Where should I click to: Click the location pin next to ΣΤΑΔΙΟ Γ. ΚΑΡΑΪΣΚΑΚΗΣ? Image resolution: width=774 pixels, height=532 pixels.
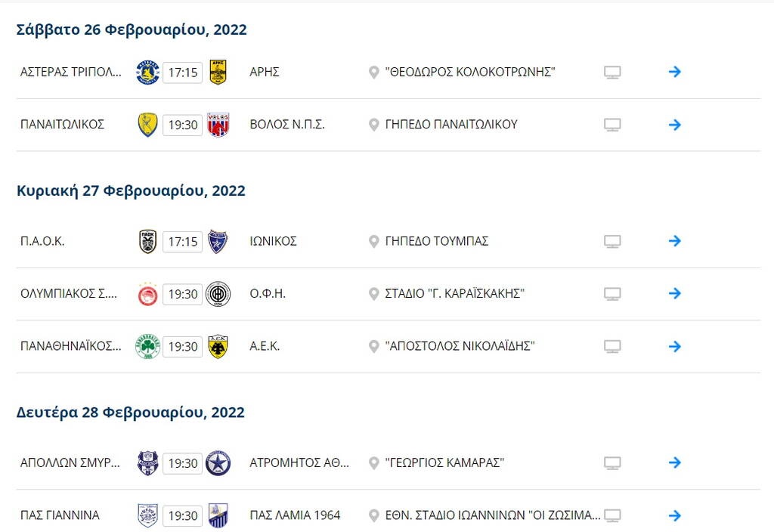pos(373,293)
